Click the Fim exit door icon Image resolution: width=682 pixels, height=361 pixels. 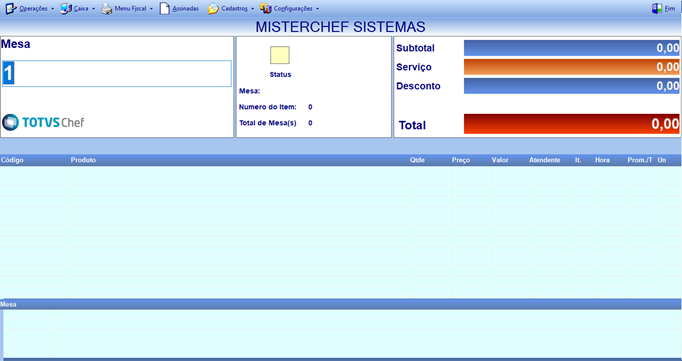(657, 8)
